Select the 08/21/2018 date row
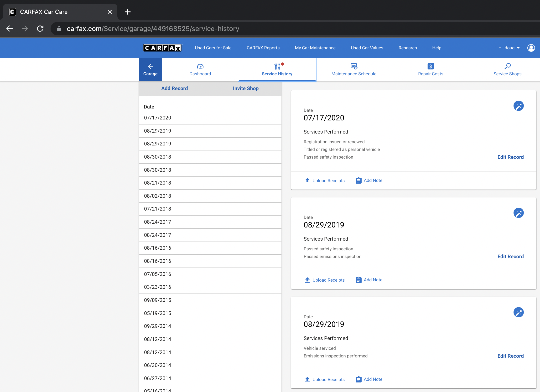This screenshot has height=392, width=540. click(x=210, y=183)
